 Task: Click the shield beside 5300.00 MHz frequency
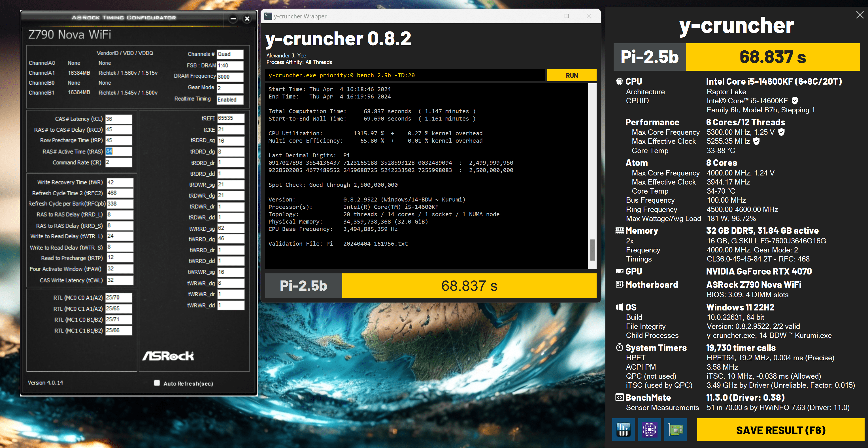pos(781,132)
